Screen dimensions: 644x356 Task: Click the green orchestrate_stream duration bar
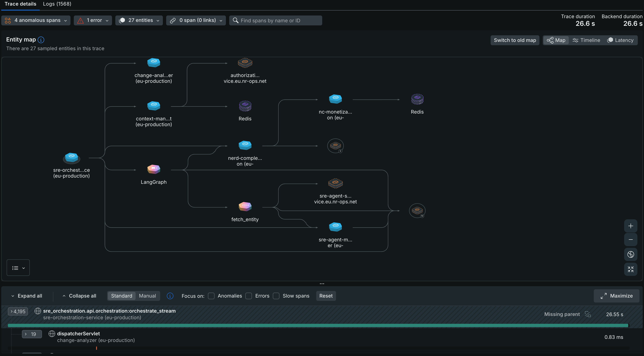[x=318, y=325]
